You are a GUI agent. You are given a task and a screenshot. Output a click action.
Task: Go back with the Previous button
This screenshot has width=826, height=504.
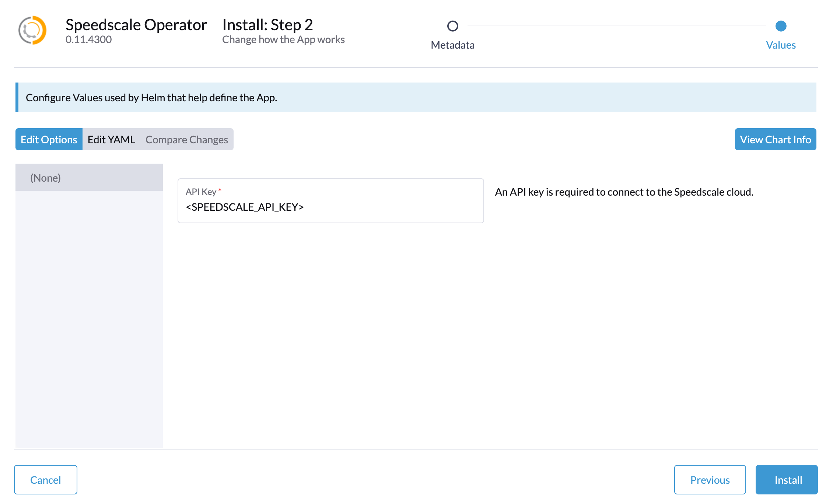pos(710,480)
